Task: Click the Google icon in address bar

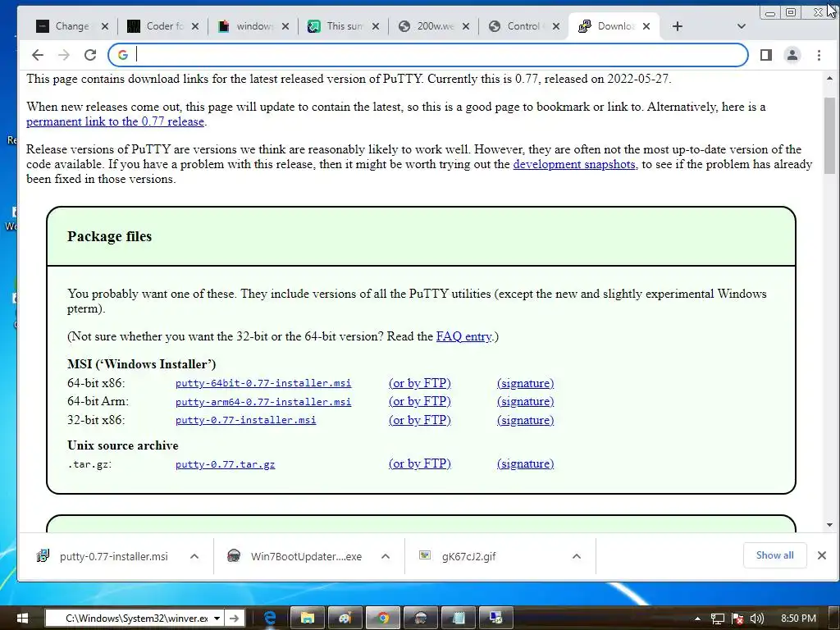Action: [x=123, y=55]
